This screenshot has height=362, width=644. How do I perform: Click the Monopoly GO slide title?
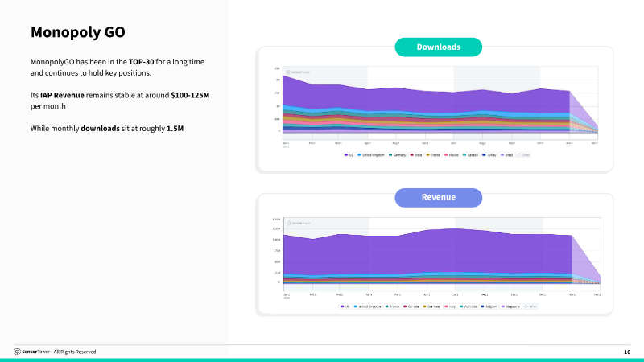[77, 32]
